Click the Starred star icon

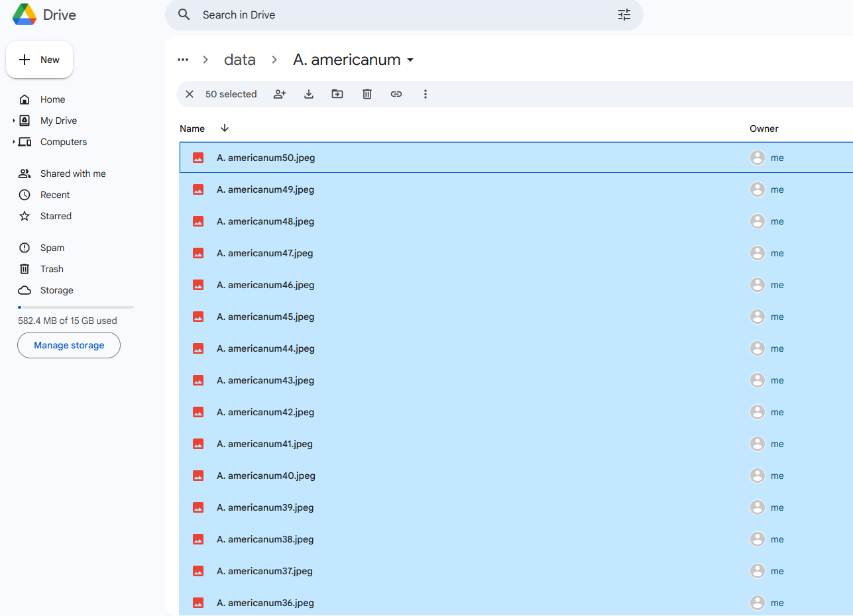pyautogui.click(x=25, y=216)
